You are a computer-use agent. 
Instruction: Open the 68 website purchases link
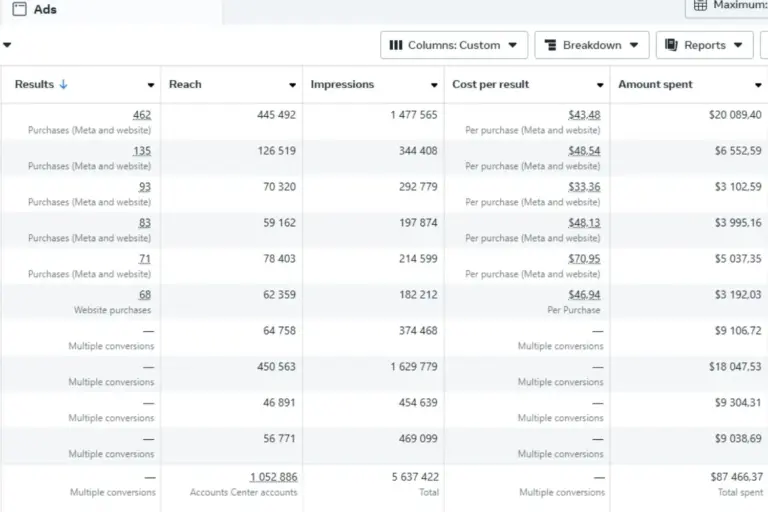pos(145,294)
